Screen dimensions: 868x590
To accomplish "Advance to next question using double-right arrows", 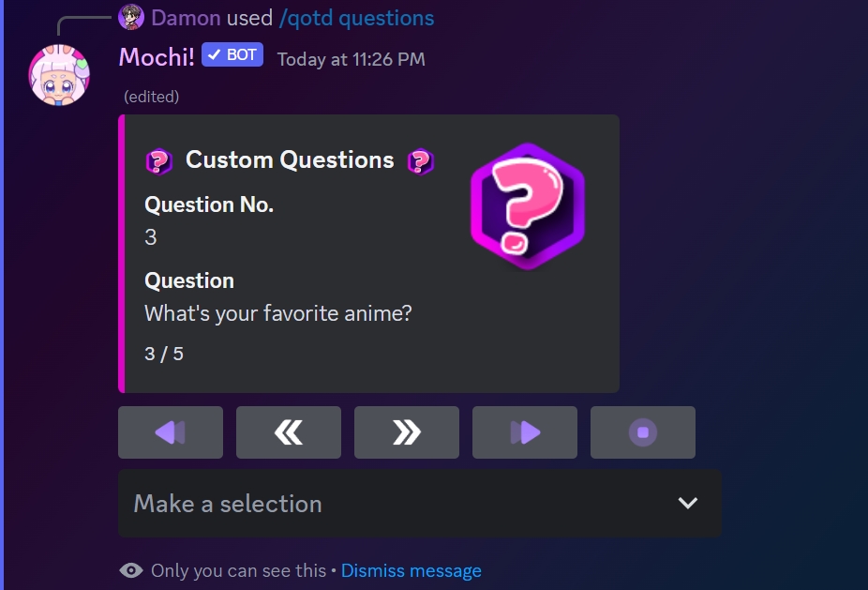I will (x=407, y=432).
